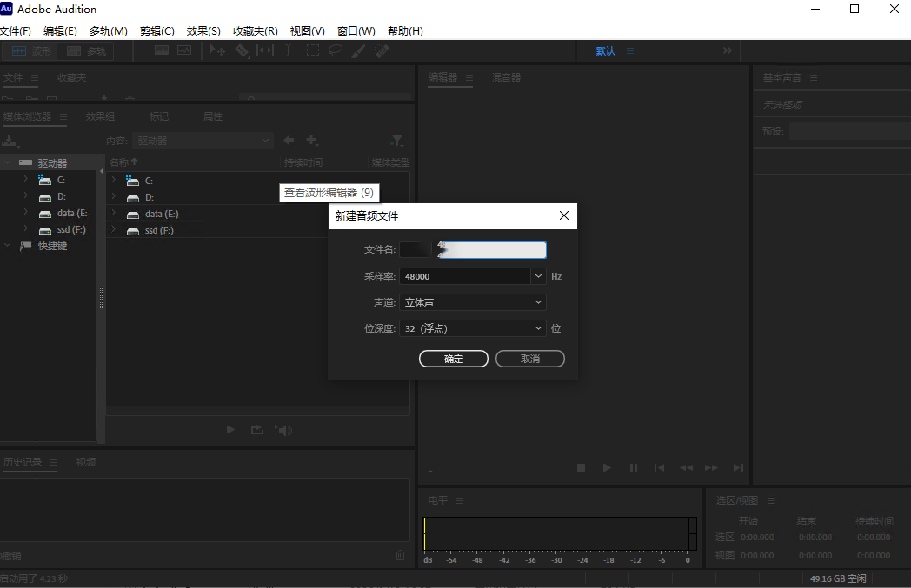Image resolution: width=911 pixels, height=588 pixels.
Task: Switch to the 混音器 tab
Action: tap(506, 78)
